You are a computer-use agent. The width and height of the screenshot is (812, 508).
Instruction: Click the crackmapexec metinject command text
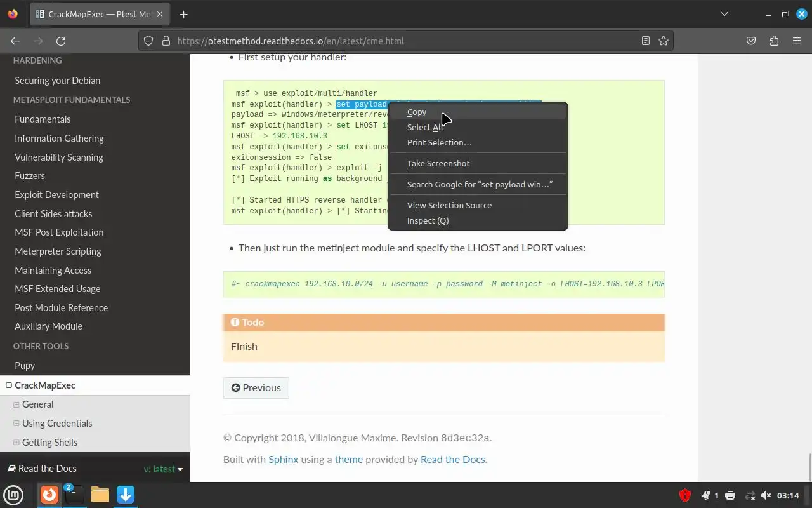(447, 284)
